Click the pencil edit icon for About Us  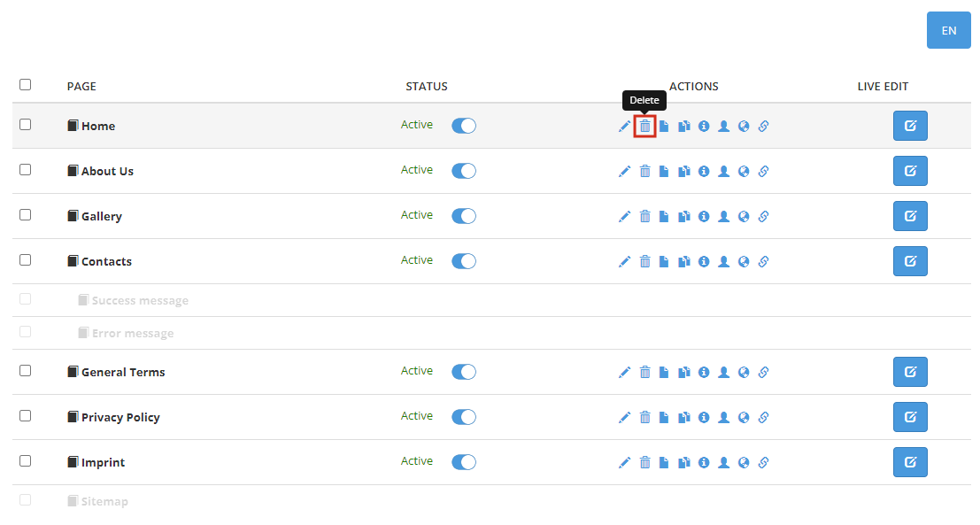(x=624, y=171)
